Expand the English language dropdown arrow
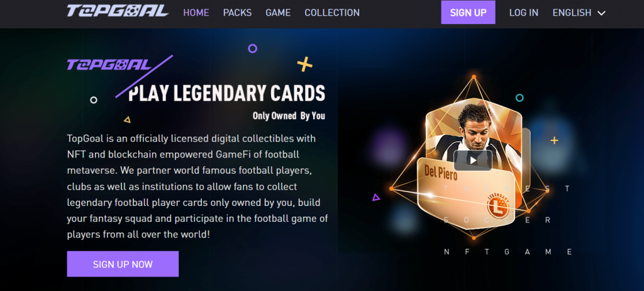This screenshot has width=644, height=291. [x=601, y=13]
